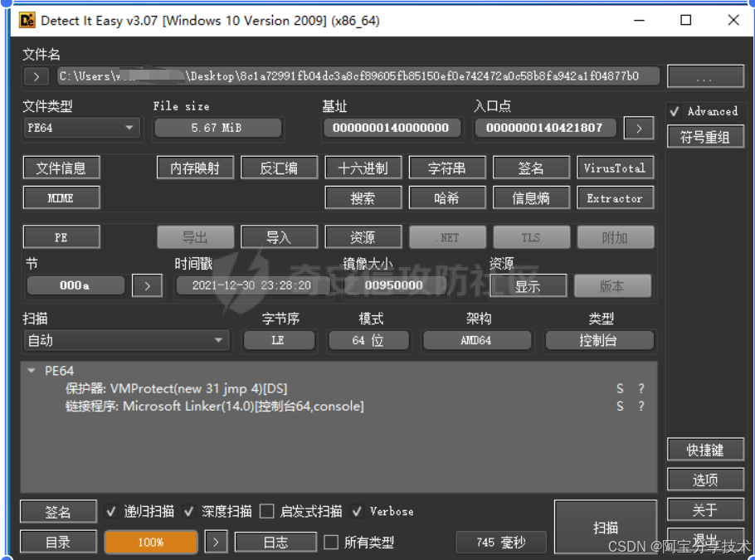Click the 节 section count 000a
This screenshot has width=755, height=560.
[x=75, y=285]
